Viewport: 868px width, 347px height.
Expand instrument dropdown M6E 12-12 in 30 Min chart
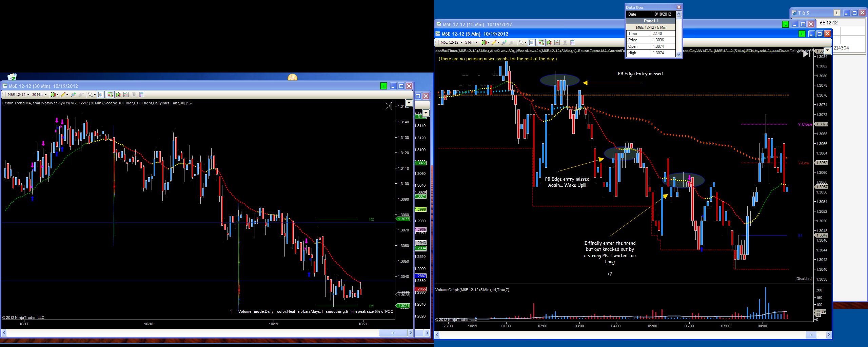coord(18,95)
